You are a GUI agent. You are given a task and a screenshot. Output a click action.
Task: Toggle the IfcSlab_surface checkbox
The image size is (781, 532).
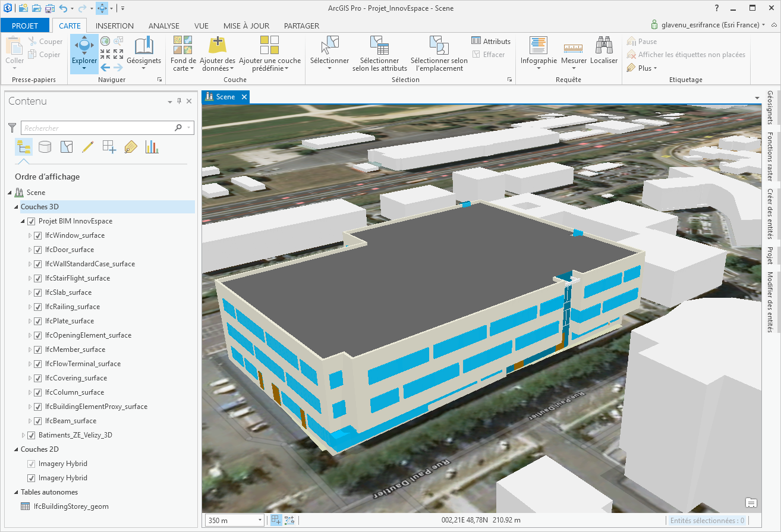pyautogui.click(x=38, y=292)
